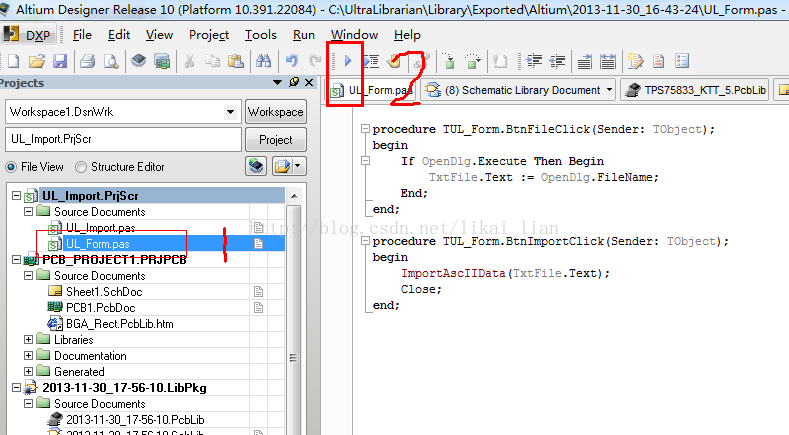
Task: Indent the selected code lines
Action: [533, 61]
